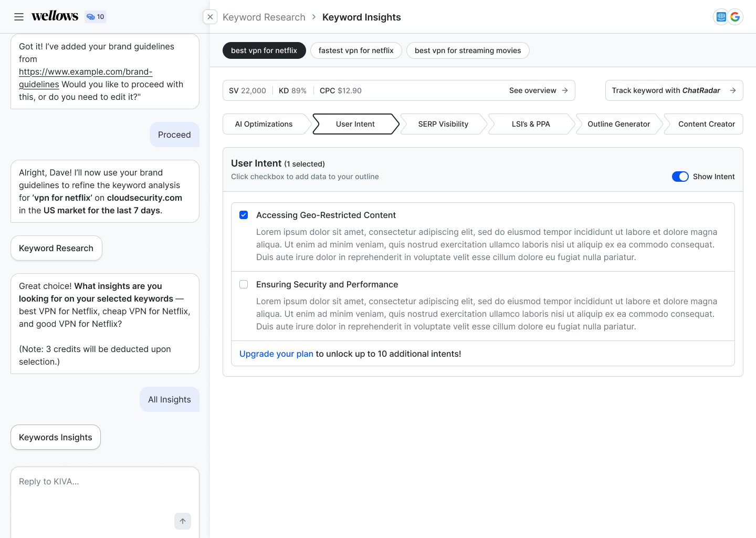This screenshot has height=538, width=756.
Task: Click Ensuring Security and Performance title
Action: click(327, 284)
